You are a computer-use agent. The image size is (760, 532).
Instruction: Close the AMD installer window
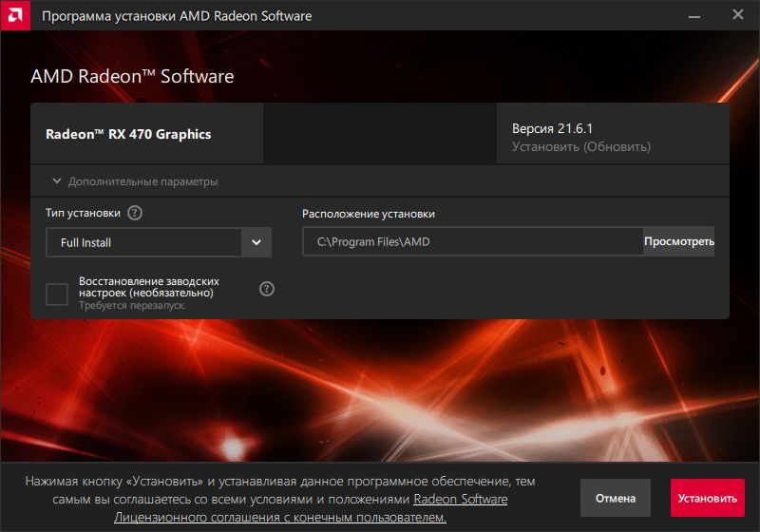(738, 14)
